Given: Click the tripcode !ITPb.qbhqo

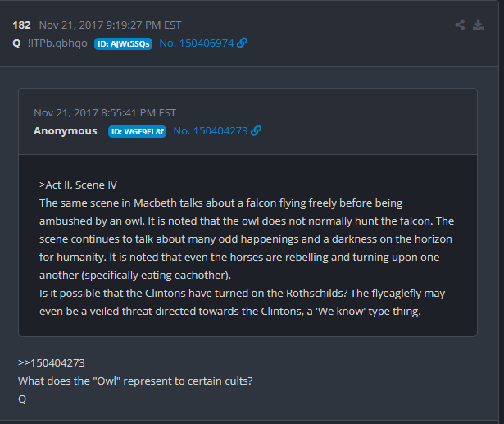Looking at the screenshot, I should point(57,43).
